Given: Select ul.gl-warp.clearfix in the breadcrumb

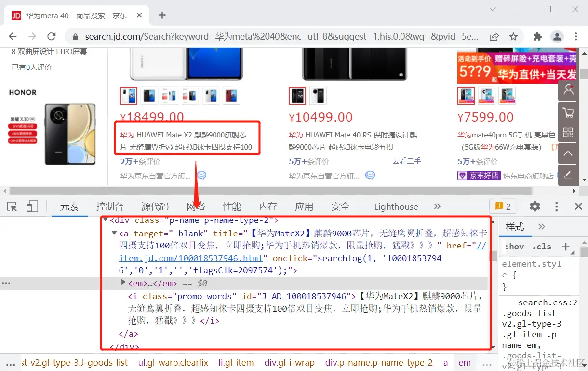Looking at the screenshot, I should pyautogui.click(x=173, y=363).
